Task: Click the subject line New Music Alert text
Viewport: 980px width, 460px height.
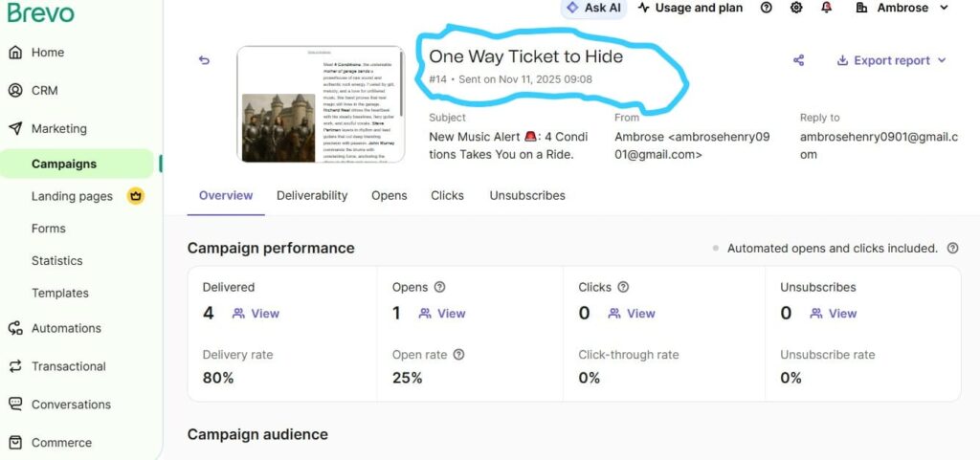Action: pos(508,145)
